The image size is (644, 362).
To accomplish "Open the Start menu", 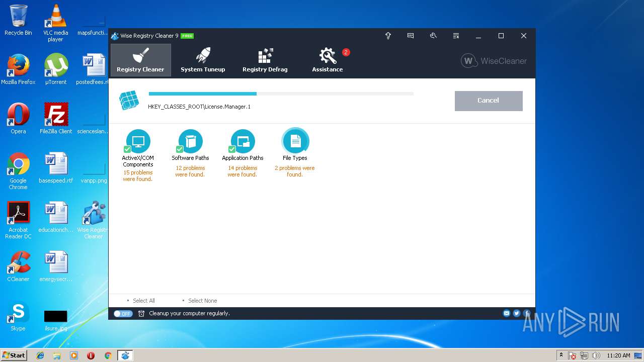I will [14, 355].
